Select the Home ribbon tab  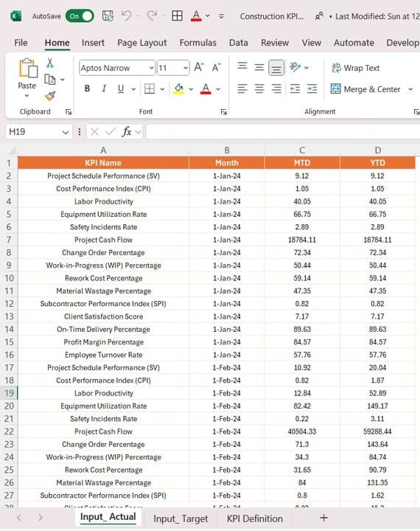(57, 43)
